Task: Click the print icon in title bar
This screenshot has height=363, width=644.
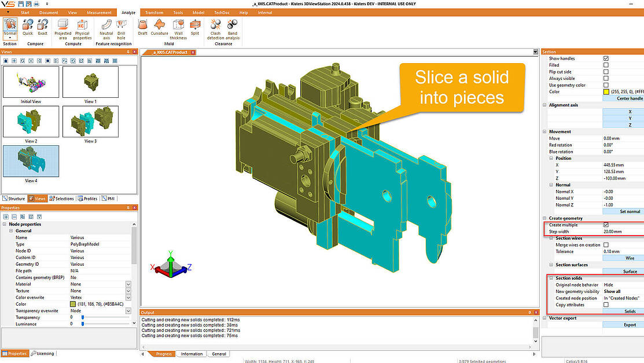Action: 36,3
